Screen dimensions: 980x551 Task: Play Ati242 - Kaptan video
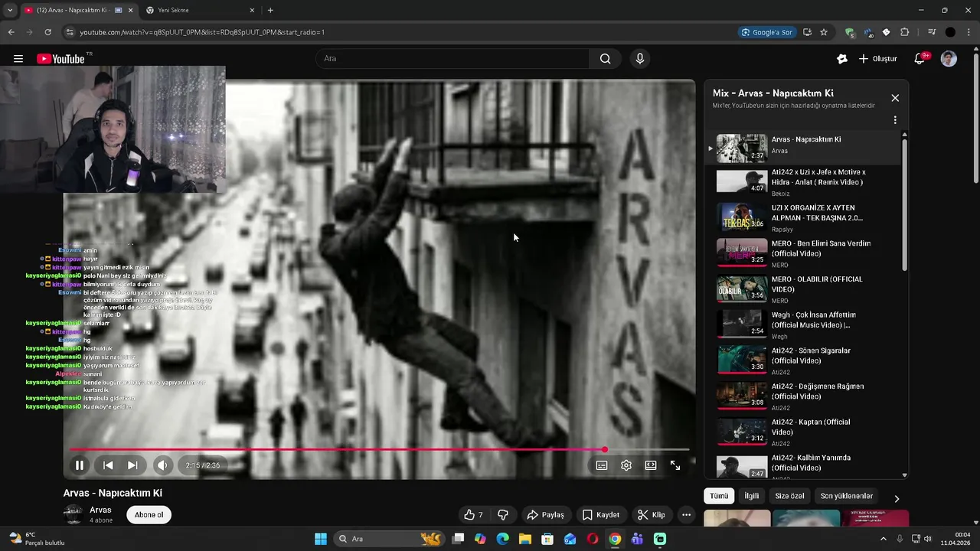(802, 432)
